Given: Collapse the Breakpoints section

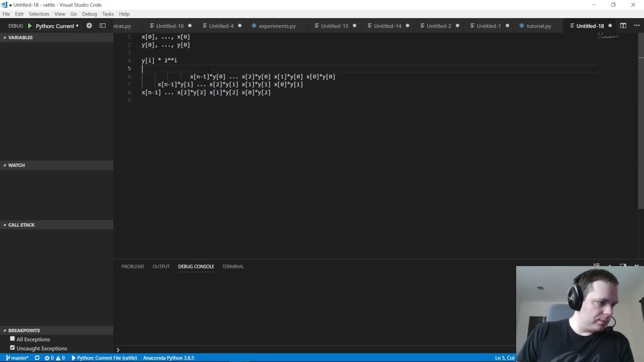Looking at the screenshot, I should tap(56, 330).
